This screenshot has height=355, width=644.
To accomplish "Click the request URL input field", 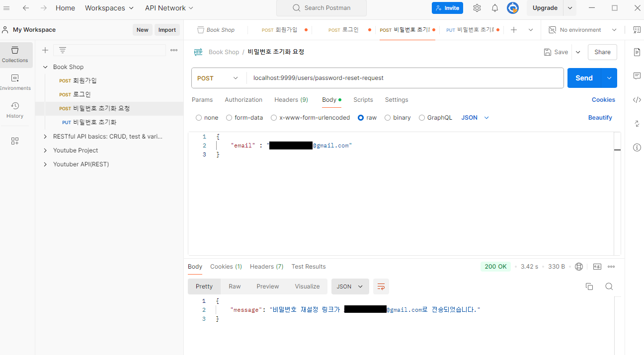I will click(x=405, y=78).
